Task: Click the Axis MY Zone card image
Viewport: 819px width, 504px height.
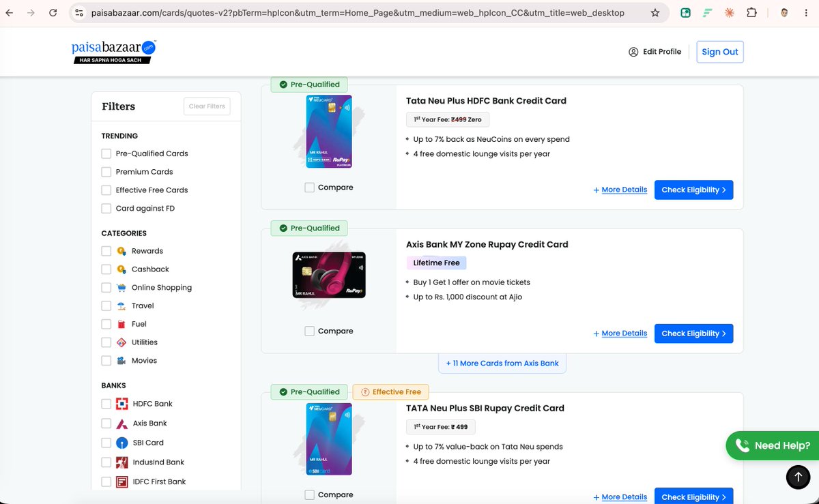Action: pos(329,275)
